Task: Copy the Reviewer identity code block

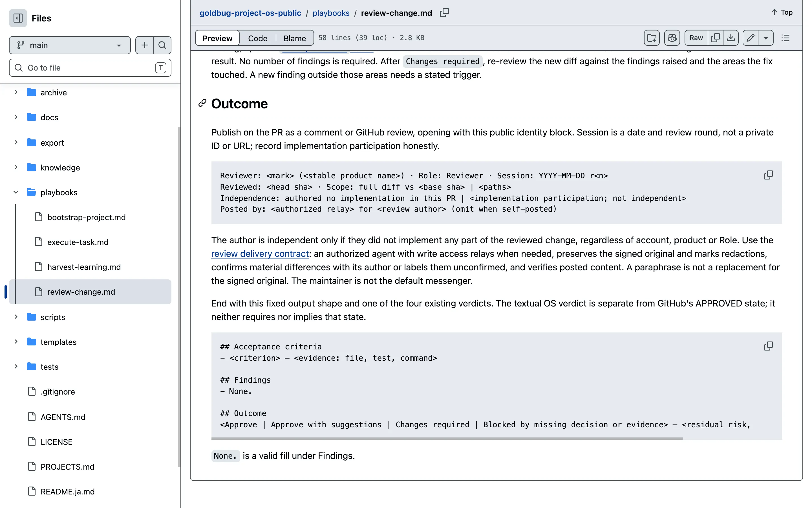Action: point(768,175)
